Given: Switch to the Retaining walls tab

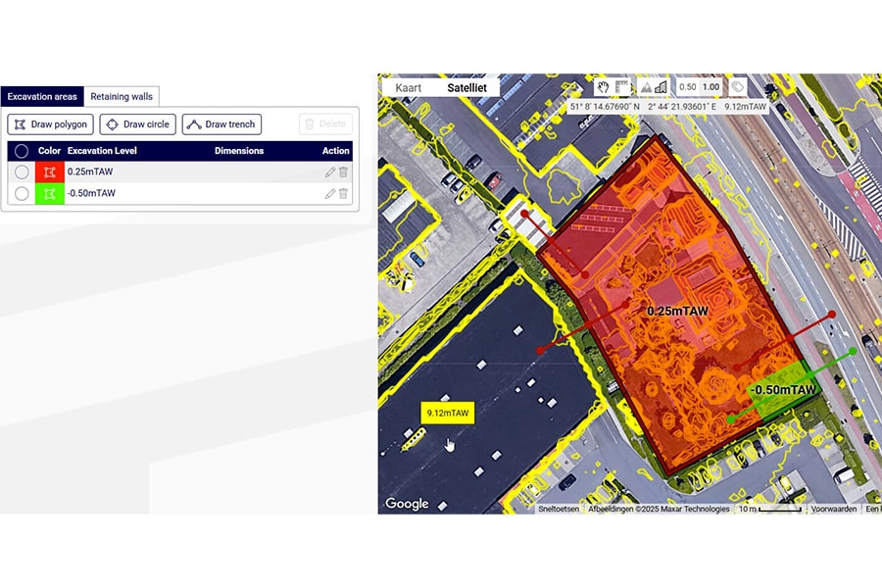Looking at the screenshot, I should [122, 96].
